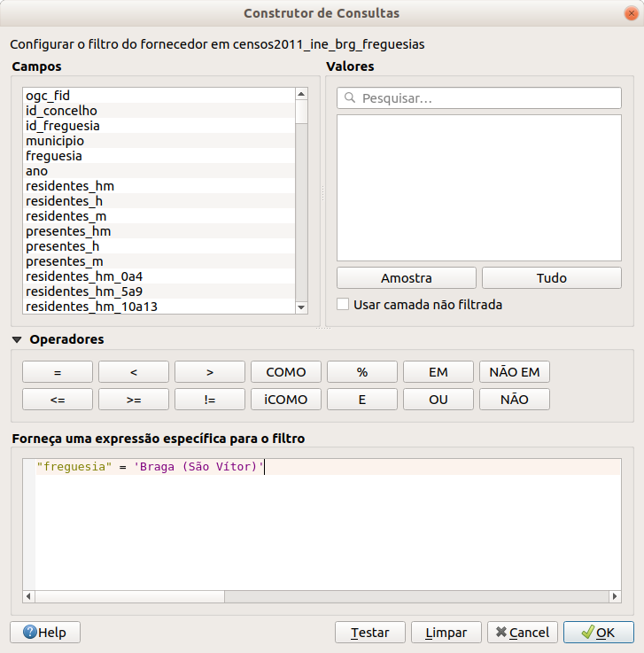Image resolution: width=644 pixels, height=653 pixels.
Task: Load all values with Tudo
Action: tap(551, 277)
